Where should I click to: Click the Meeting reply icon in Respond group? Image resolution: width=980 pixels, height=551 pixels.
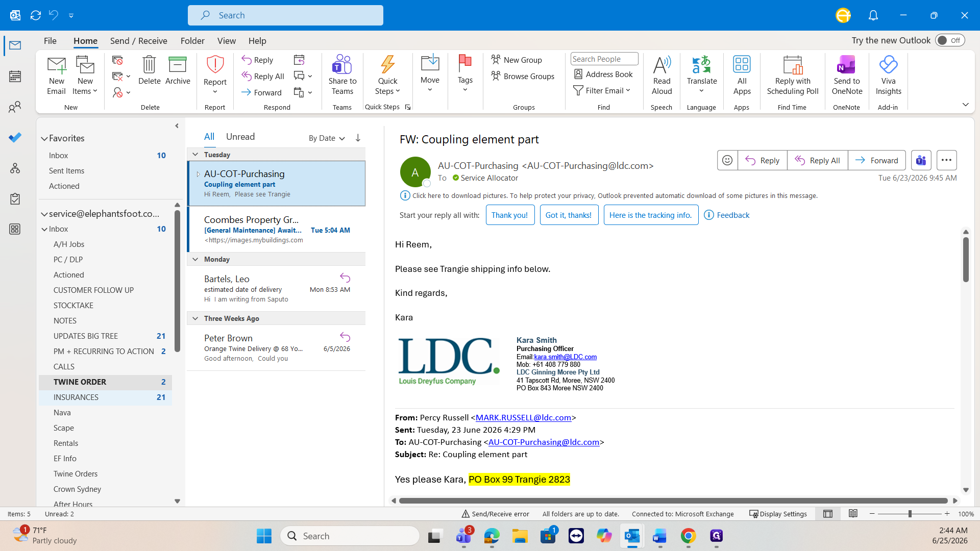click(x=299, y=60)
